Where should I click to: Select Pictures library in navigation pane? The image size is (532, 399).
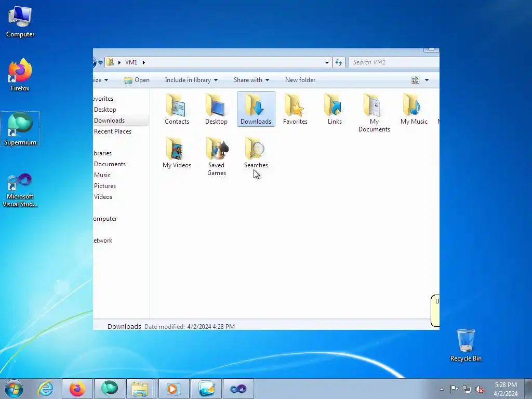(x=105, y=186)
